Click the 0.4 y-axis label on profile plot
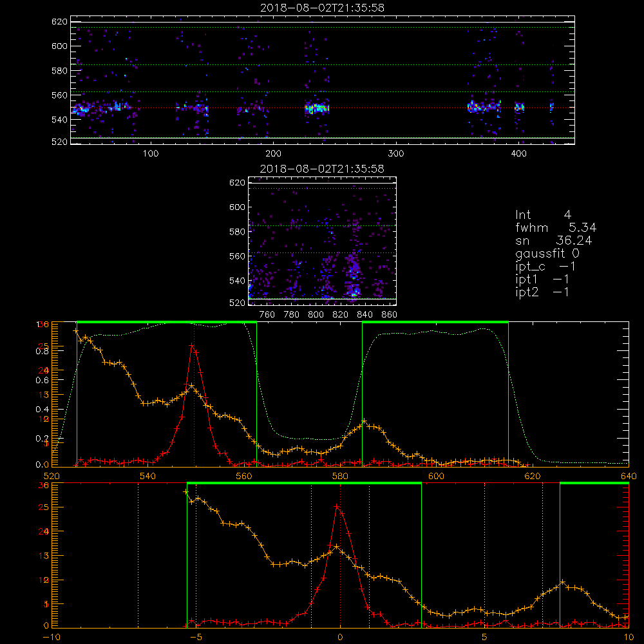The image size is (644, 644). [43, 410]
